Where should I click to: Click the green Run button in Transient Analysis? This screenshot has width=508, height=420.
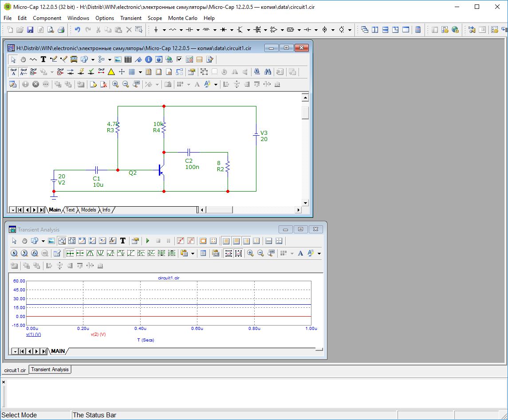(x=147, y=241)
